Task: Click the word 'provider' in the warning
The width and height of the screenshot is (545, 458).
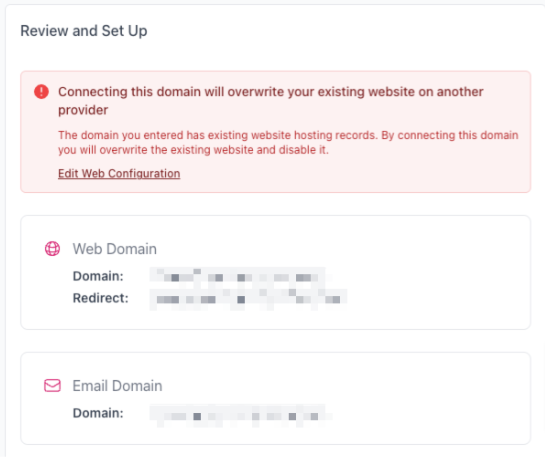Action: point(83,110)
